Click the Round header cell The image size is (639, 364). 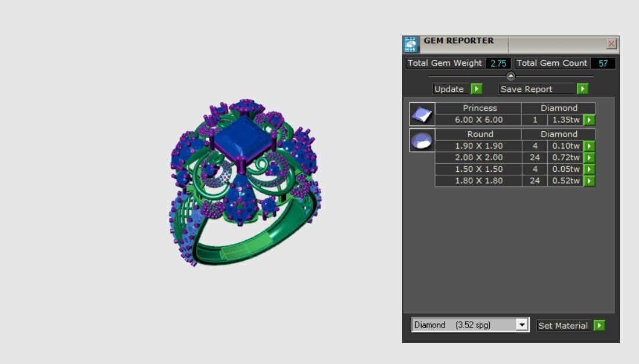click(479, 134)
